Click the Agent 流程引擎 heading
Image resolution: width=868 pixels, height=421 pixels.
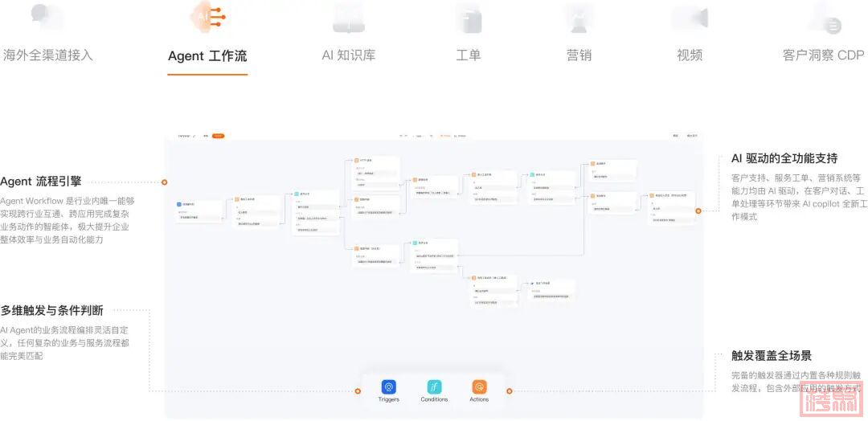[x=41, y=182]
